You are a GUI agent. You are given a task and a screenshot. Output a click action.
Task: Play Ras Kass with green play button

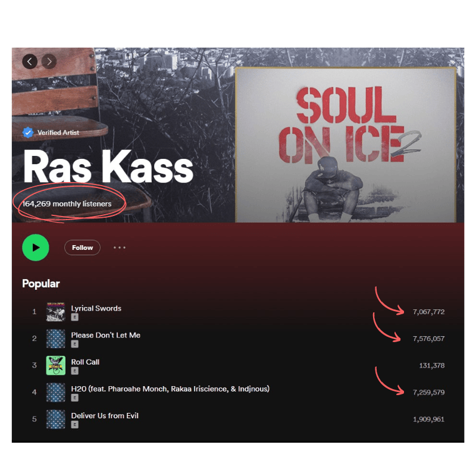[x=36, y=248]
